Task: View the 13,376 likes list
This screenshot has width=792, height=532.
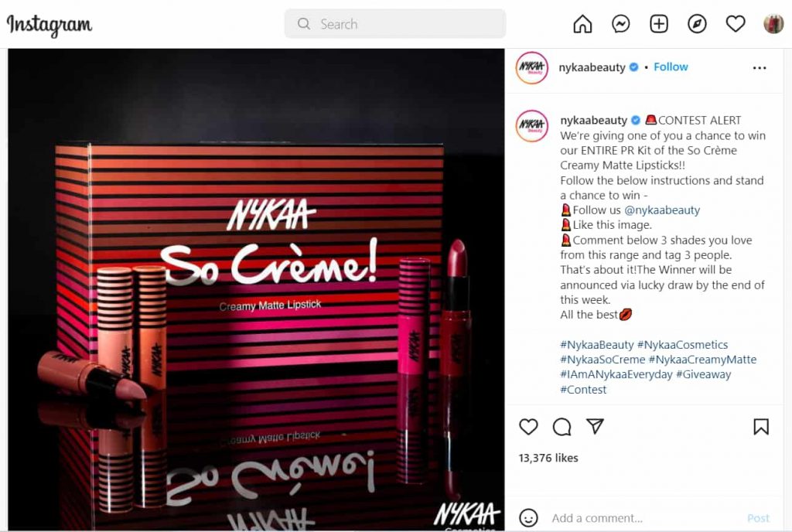Action: tap(548, 458)
